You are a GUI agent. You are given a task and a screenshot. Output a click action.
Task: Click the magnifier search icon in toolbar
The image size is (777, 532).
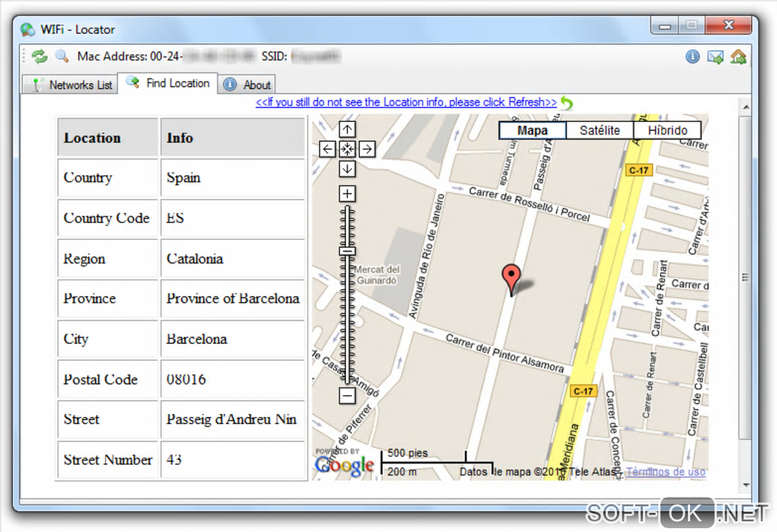click(x=62, y=56)
